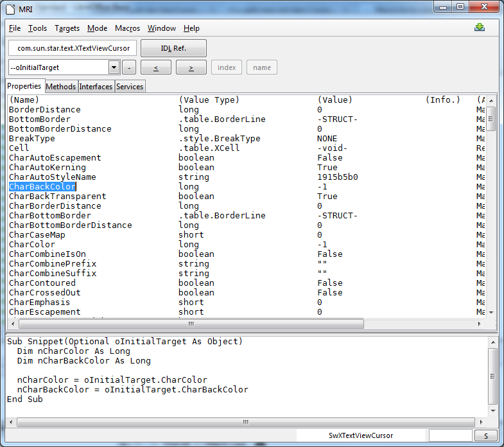504x447 pixels.
Task: Select the CharContoured property name
Action: pyautogui.click(x=42, y=283)
